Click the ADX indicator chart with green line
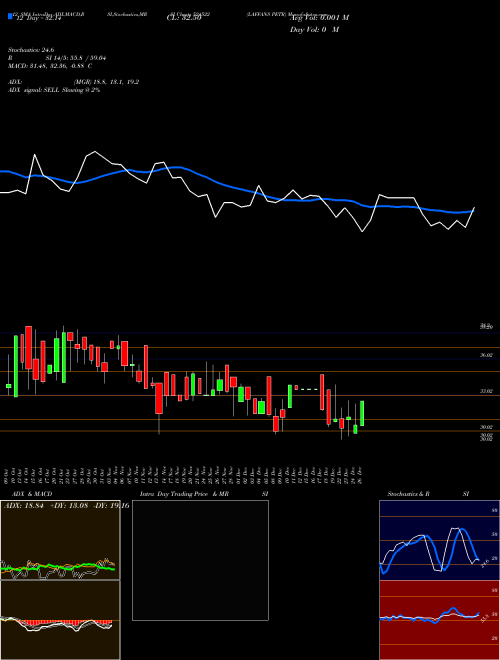 [x=60, y=540]
